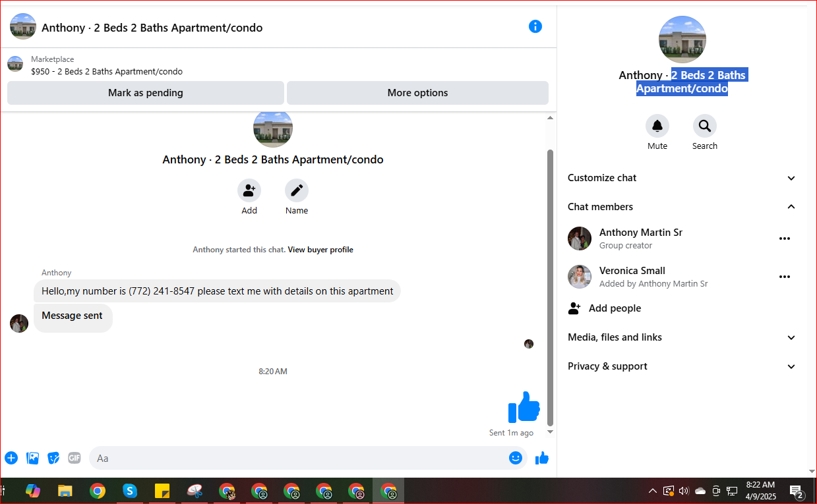Image resolution: width=817 pixels, height=504 pixels.
Task: Open Snipping Tool from the taskbar
Action: (x=195, y=491)
